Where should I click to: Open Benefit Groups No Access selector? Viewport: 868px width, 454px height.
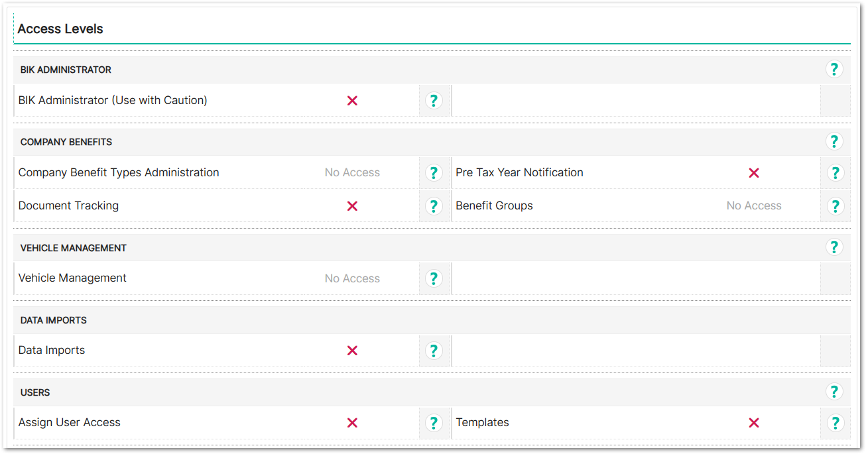(x=753, y=206)
